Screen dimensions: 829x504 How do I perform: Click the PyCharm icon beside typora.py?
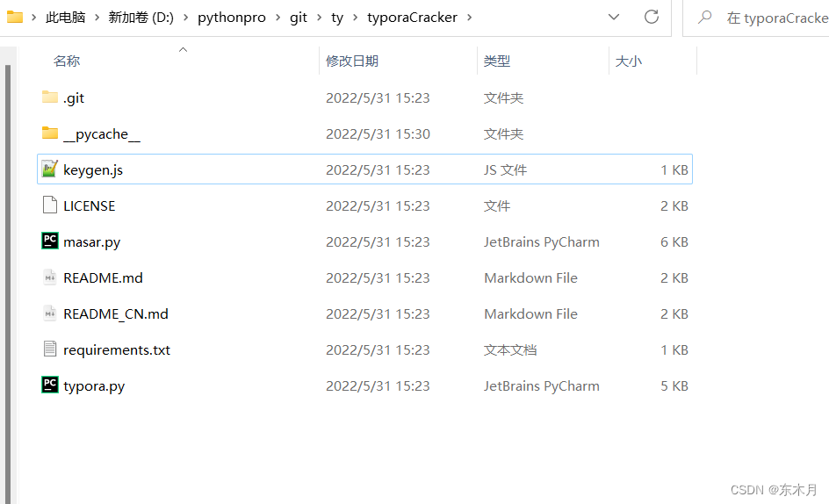[x=50, y=385]
